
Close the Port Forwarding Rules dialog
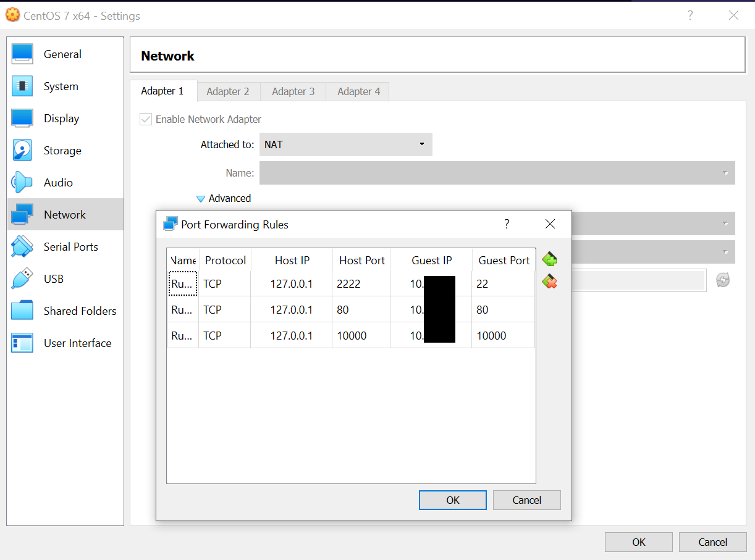coord(550,224)
